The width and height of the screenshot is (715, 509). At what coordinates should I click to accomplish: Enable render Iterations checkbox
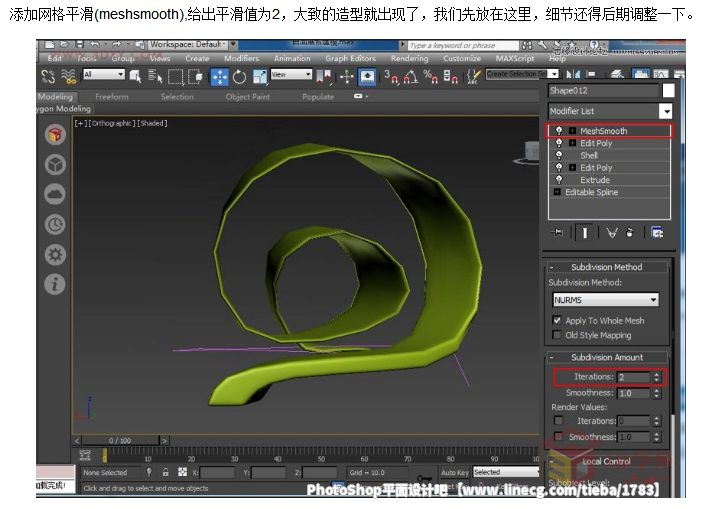(558, 422)
